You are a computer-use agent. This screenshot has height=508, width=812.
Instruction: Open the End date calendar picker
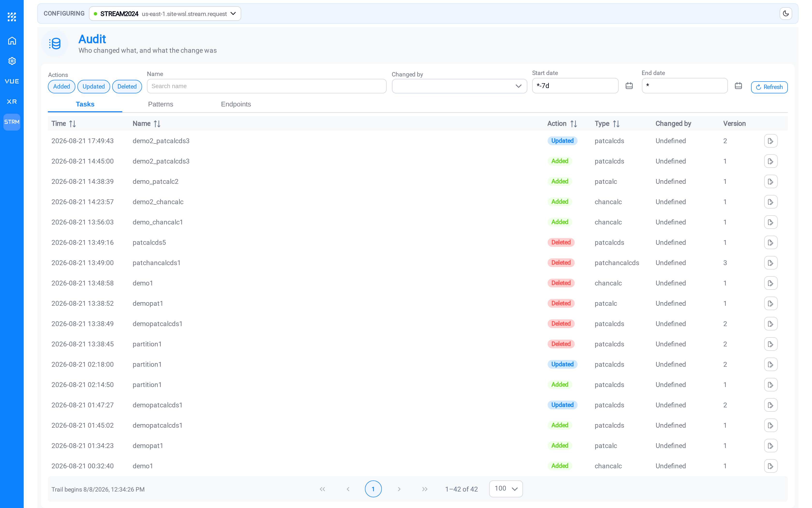tap(738, 86)
